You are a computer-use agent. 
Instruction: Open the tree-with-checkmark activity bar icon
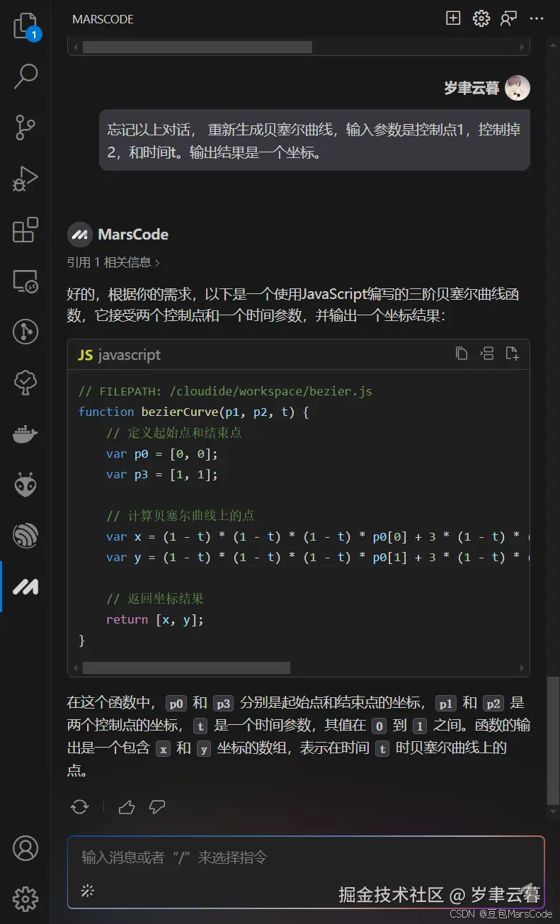click(25, 383)
